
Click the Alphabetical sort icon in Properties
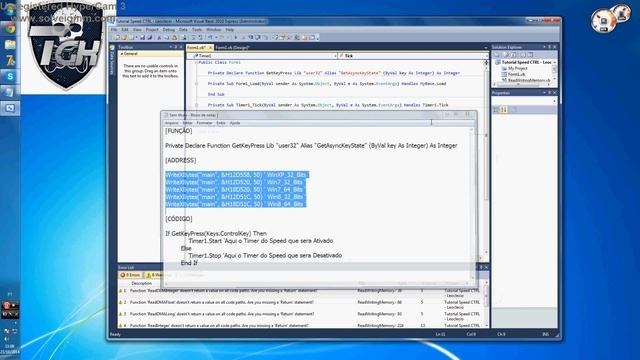[x=504, y=110]
